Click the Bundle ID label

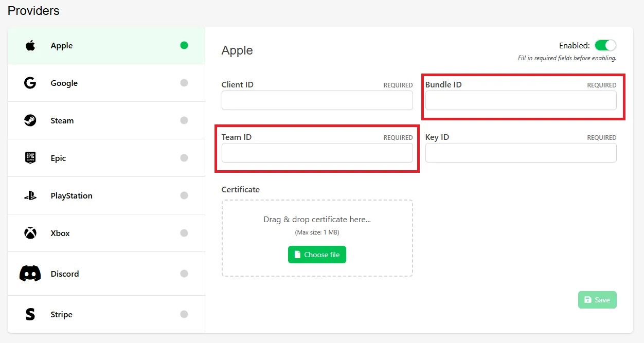[443, 84]
